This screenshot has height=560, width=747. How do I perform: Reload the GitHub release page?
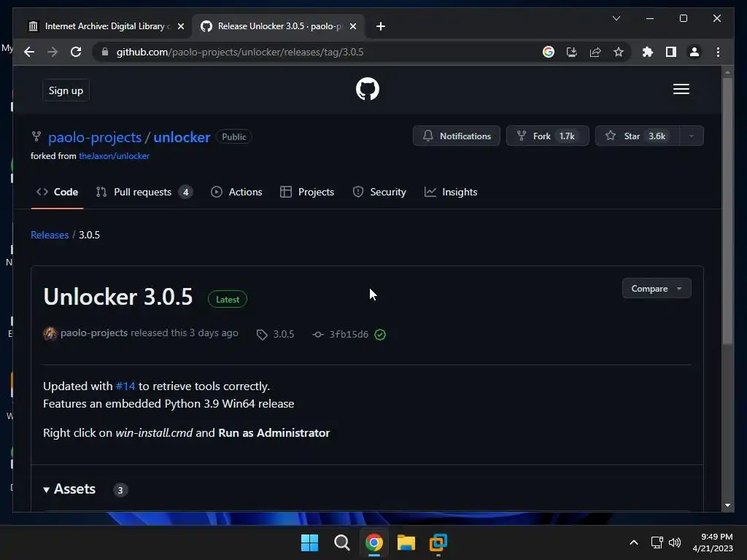[x=76, y=52]
